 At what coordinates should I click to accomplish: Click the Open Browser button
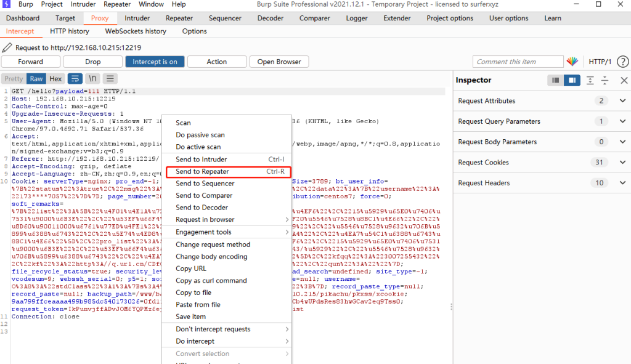point(279,62)
